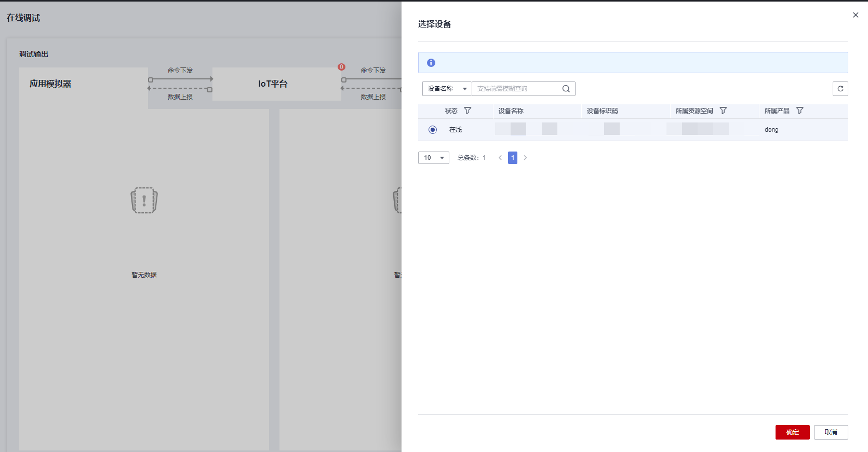Screen dimensions: 868x452
Task: Click the 设备标识码 column header
Action: [x=603, y=111]
